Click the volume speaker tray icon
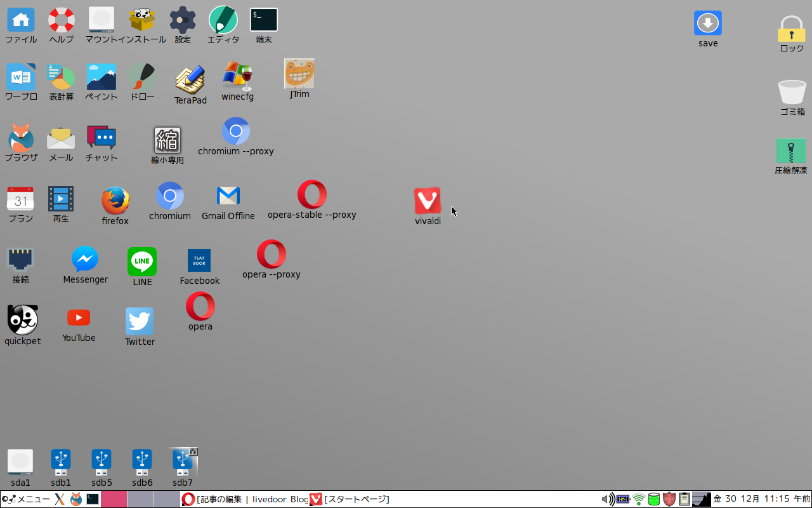Image resolution: width=812 pixels, height=508 pixels. point(608,499)
